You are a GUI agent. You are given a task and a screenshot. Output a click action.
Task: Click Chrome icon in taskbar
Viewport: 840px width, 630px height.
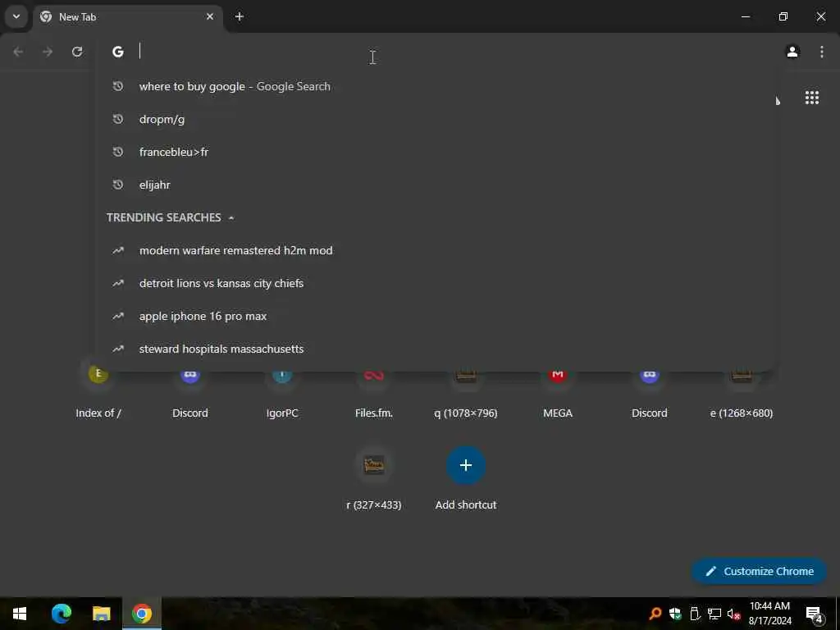click(141, 614)
